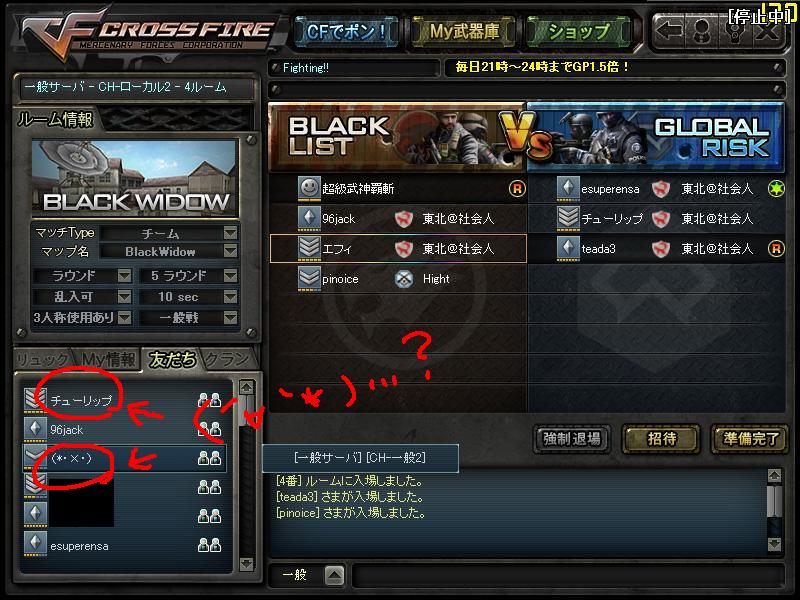Screen dimensions: 800x600
Task: Click the 招待 invite button
Action: click(661, 438)
